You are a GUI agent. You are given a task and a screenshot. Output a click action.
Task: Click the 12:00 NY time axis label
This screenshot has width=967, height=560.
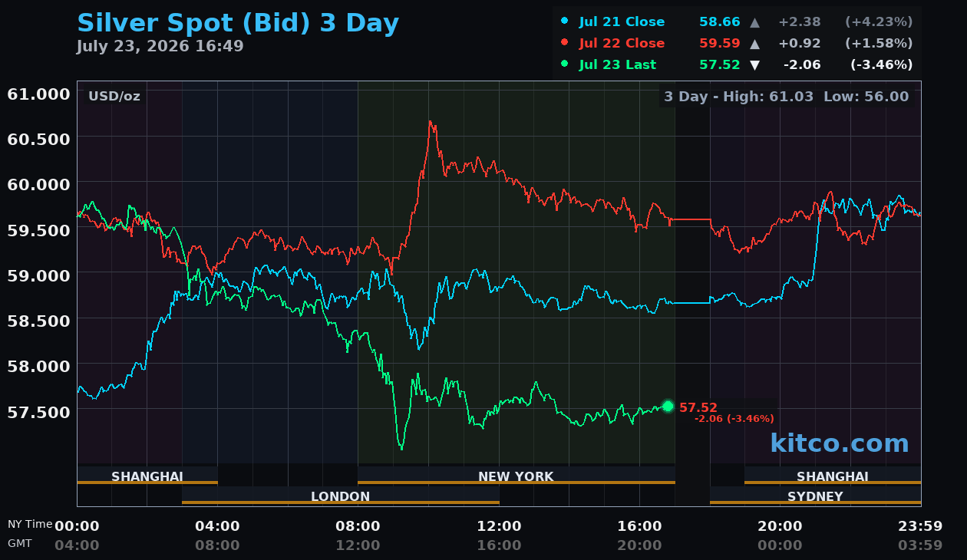point(499,526)
